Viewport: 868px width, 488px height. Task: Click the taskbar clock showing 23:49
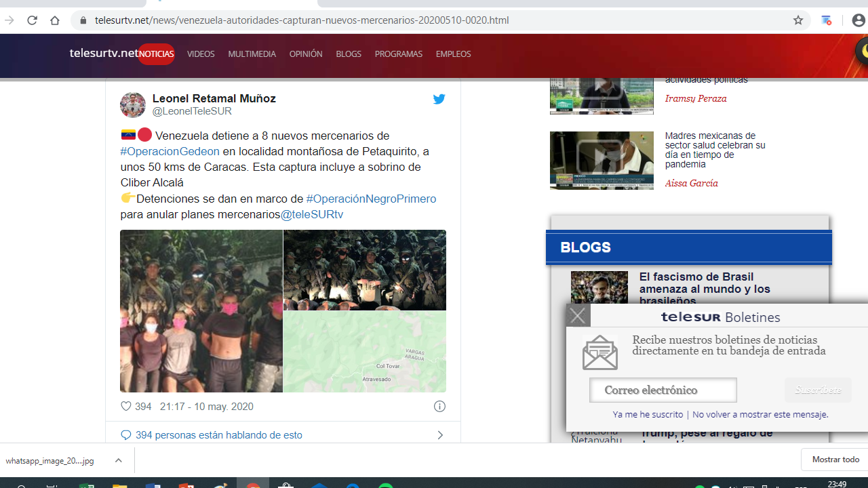tap(837, 484)
